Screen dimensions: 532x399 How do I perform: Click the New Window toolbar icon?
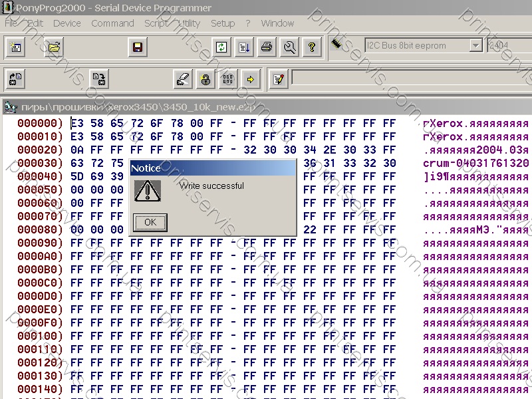pos(15,47)
